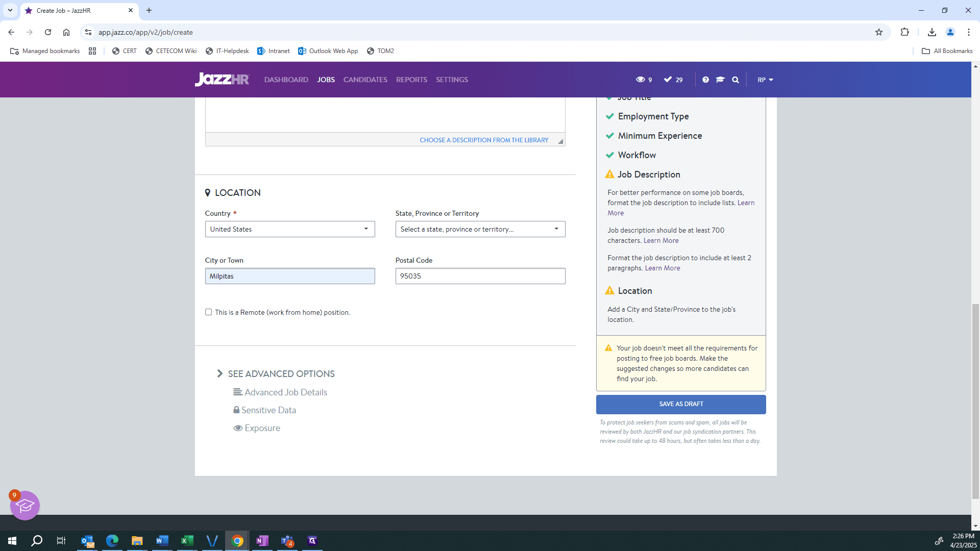
Task: Go to the Jobs menu
Action: click(326, 80)
